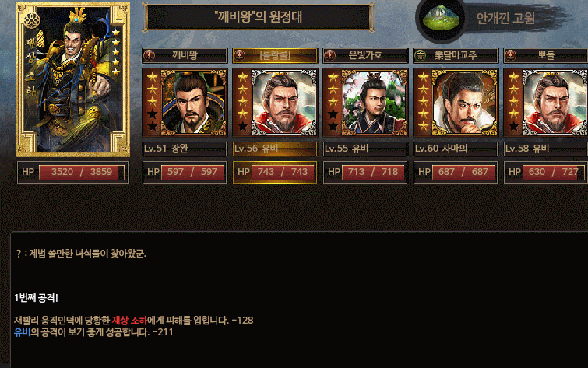Click faction emblem beside 뽀들 name
The height and width of the screenshot is (368, 588).
point(510,55)
